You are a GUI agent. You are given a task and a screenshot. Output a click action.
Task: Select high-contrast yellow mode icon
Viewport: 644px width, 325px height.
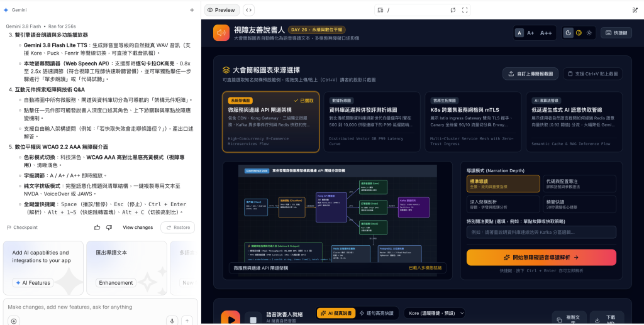(x=579, y=33)
